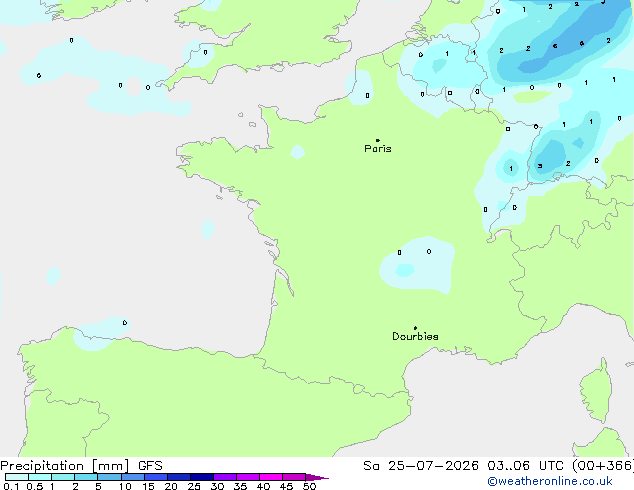Click the Dourbies location dot
This screenshot has width=634, height=490.
coord(415,328)
